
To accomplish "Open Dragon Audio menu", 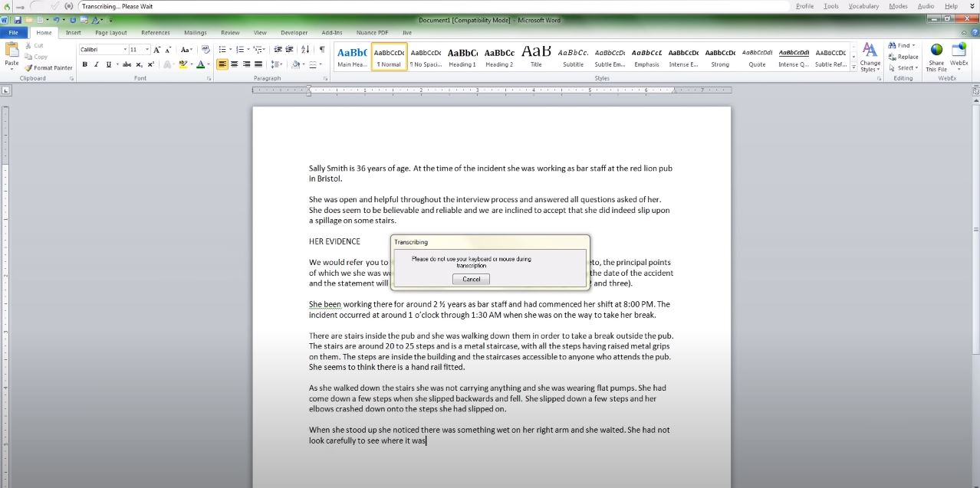I will [926, 6].
